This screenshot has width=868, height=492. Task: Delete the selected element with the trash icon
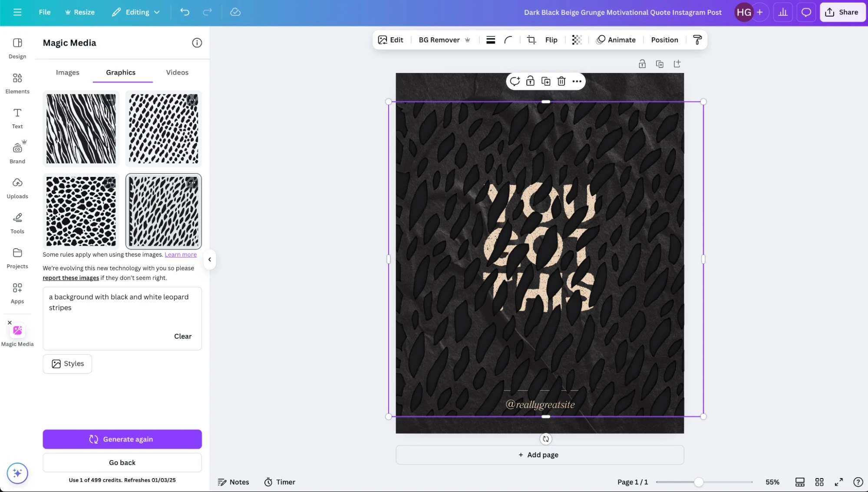[x=561, y=81]
